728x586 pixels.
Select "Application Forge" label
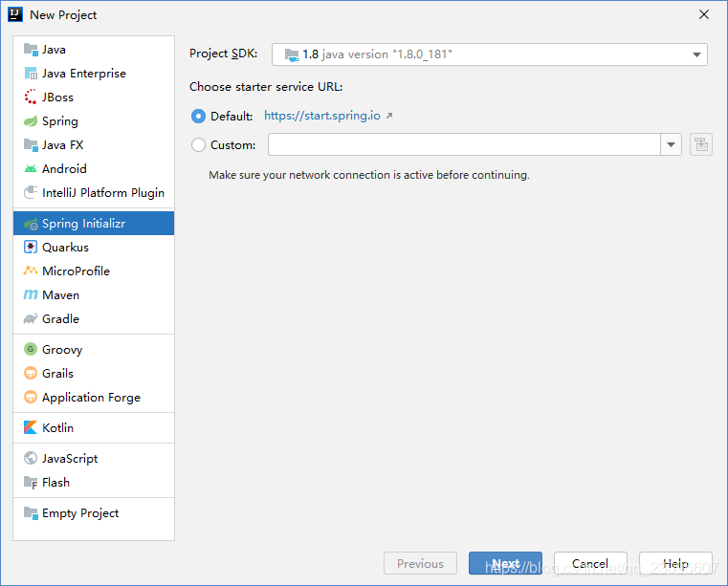91,398
